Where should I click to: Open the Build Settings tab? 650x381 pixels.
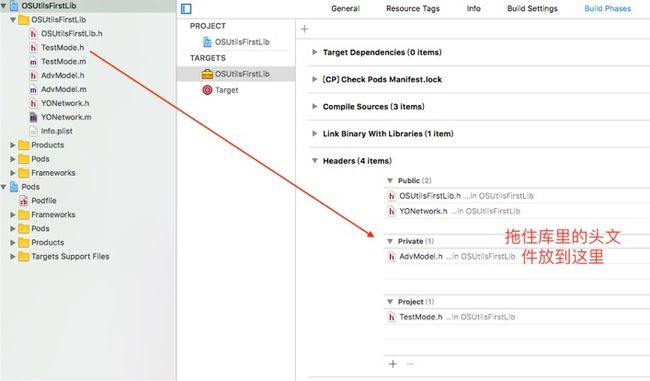pyautogui.click(x=532, y=9)
